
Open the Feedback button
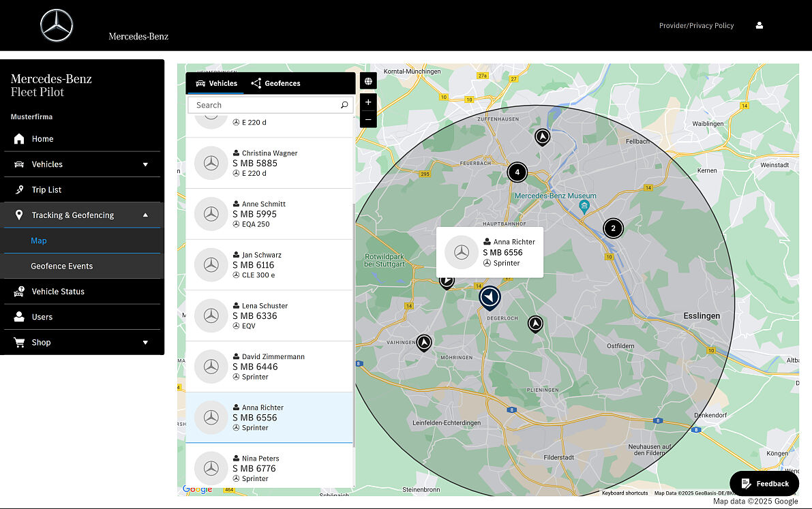click(x=764, y=483)
